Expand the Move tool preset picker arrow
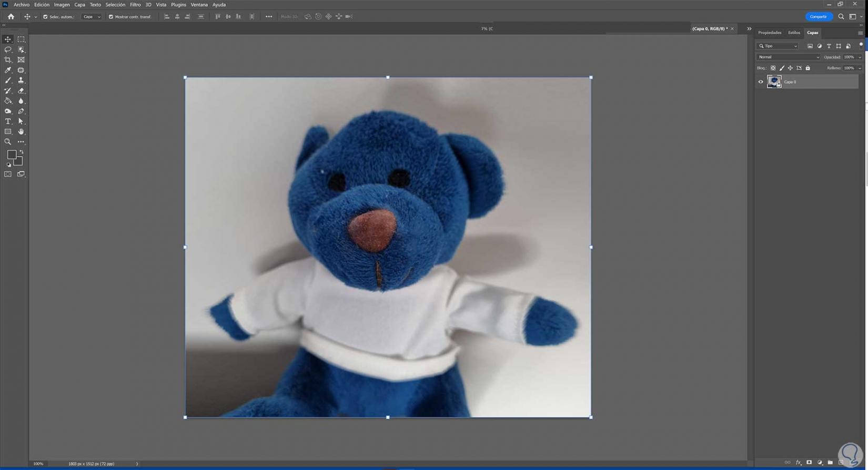 click(36, 17)
